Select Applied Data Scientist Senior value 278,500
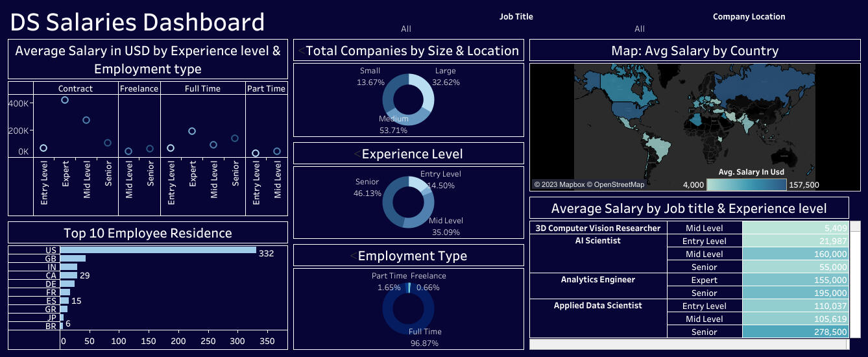This screenshot has height=357, width=868. [x=795, y=332]
